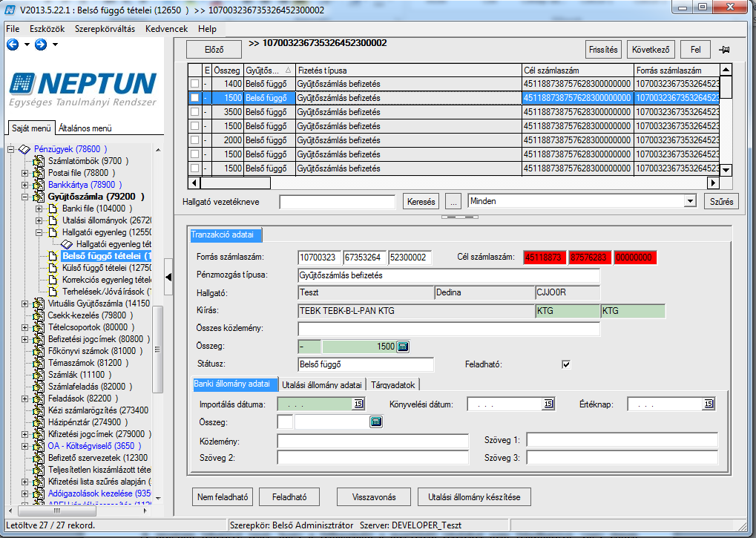This screenshot has height=538, width=756.
Task: Check the checkbox of the 3500 row
Action: pos(195,112)
